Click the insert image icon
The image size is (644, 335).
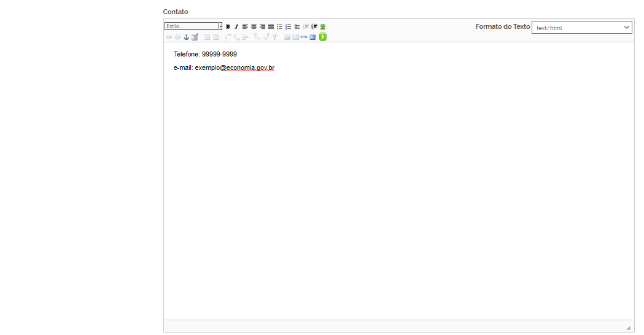(x=323, y=27)
